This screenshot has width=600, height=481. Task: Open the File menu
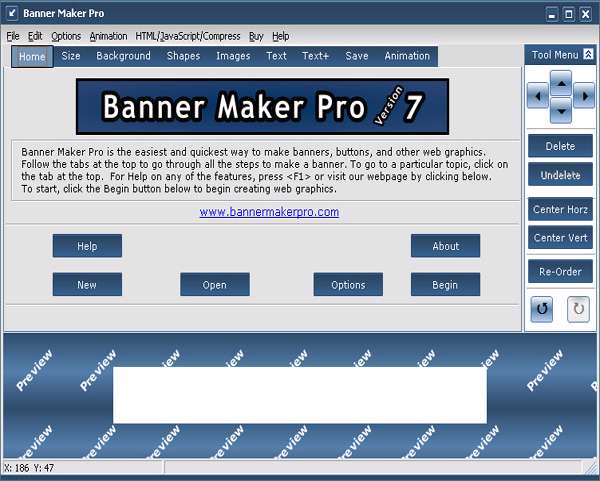coord(13,36)
